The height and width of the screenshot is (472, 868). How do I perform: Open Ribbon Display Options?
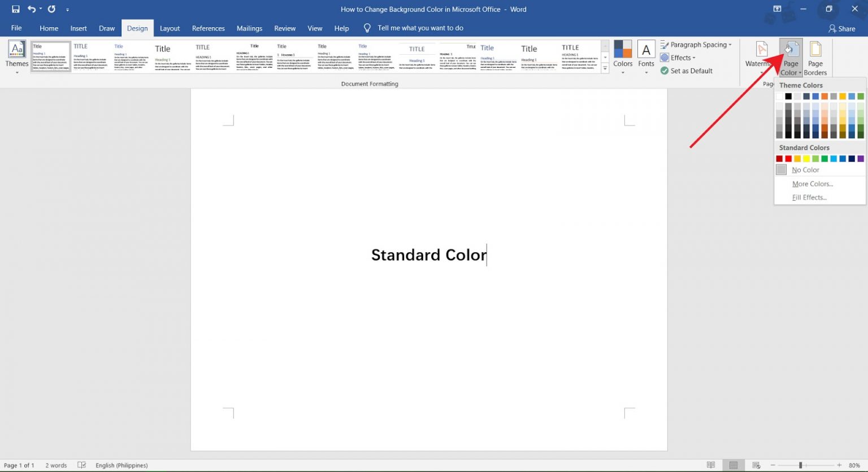pyautogui.click(x=777, y=9)
